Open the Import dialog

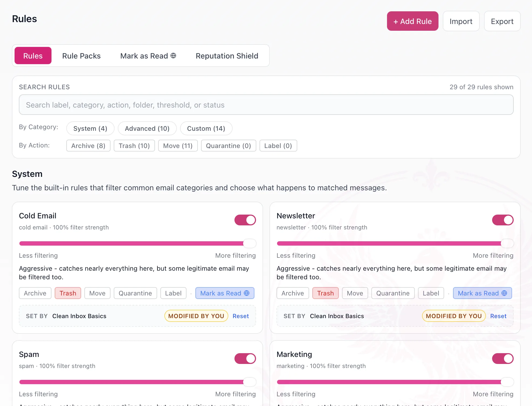(461, 21)
